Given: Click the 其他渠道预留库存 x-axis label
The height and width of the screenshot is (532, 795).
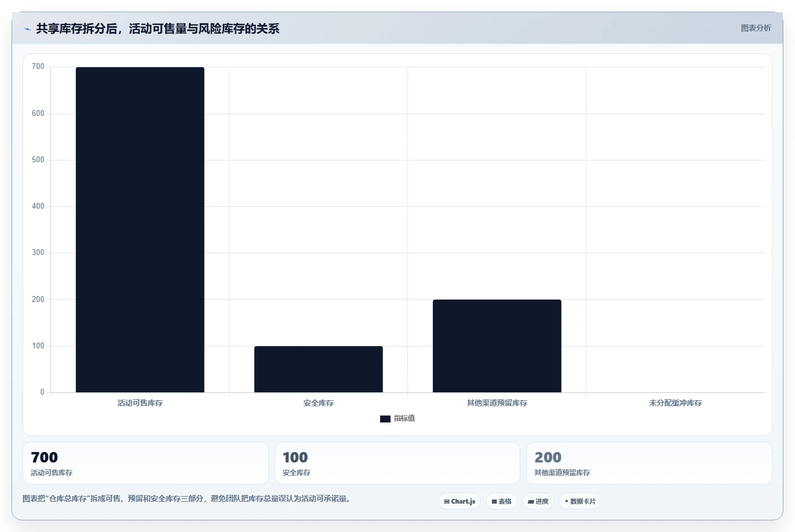Looking at the screenshot, I should click(497, 403).
